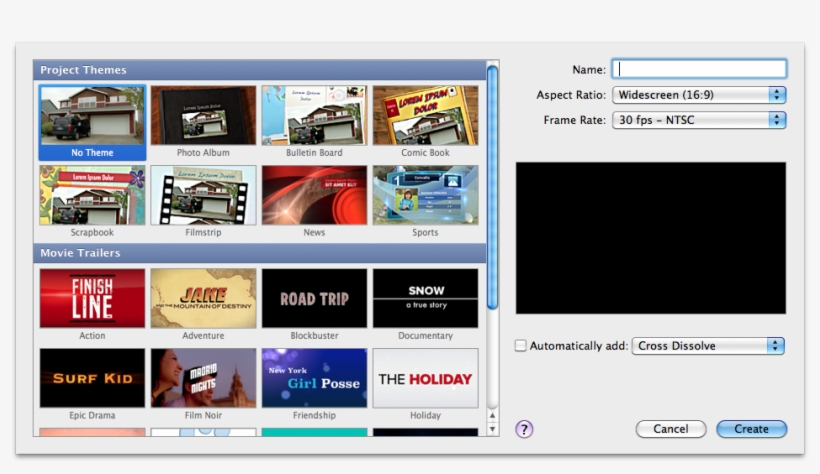Pick the Bulletin Board theme
This screenshot has height=474, width=820.
tap(314, 115)
